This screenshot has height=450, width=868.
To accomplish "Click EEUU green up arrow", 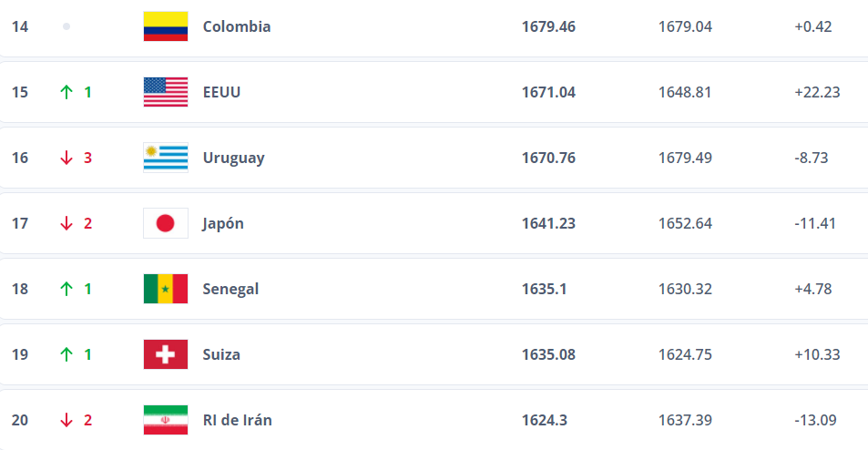I will (66, 92).
